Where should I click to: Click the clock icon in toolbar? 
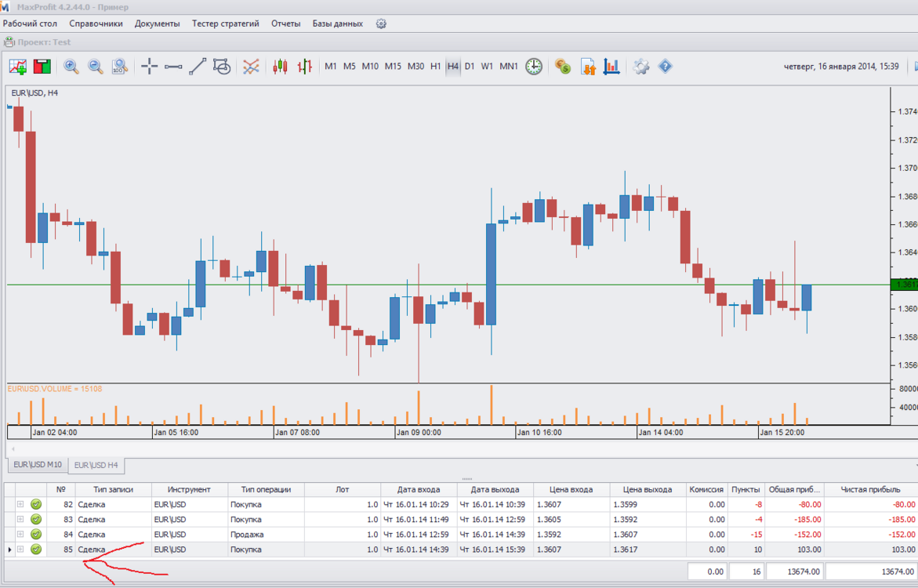[x=533, y=67]
